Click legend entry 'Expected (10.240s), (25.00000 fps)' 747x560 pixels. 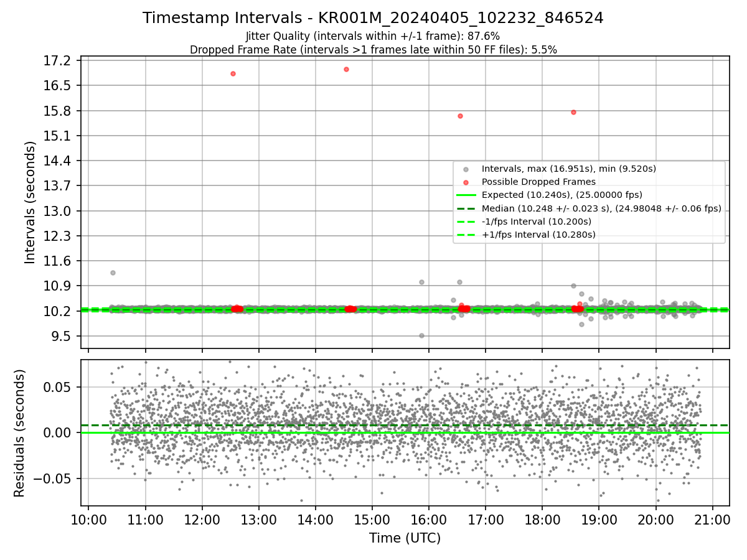pyautogui.click(x=562, y=195)
